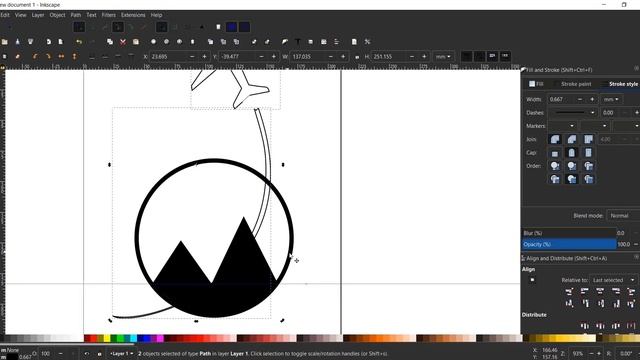
Task: Toggle first transform-affect button after units
Action: pos(467,56)
